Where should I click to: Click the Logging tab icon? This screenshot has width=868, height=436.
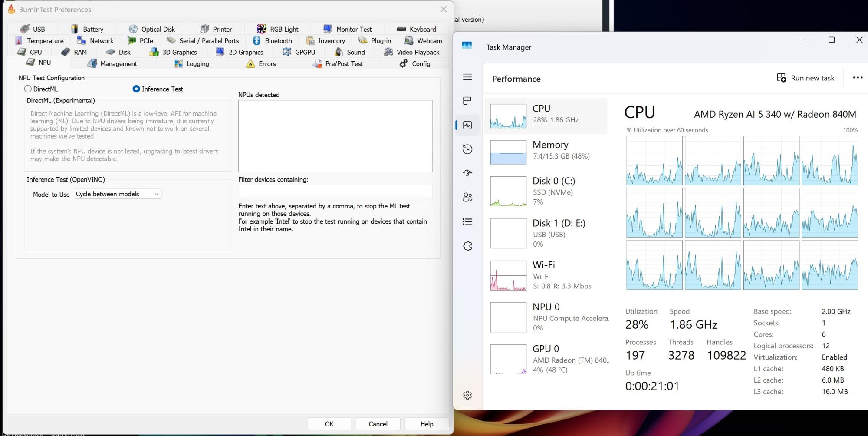[178, 63]
